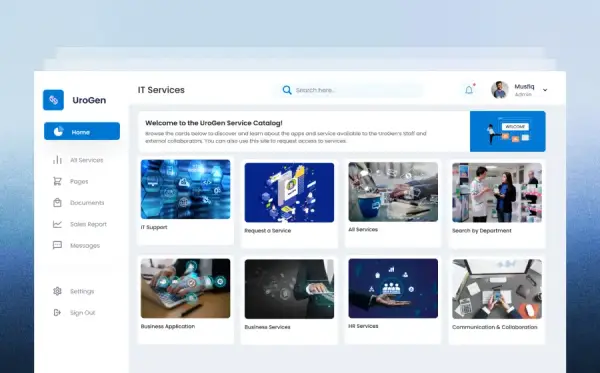The image size is (600, 373).
Task: Open the IT Support card image
Action: click(186, 189)
